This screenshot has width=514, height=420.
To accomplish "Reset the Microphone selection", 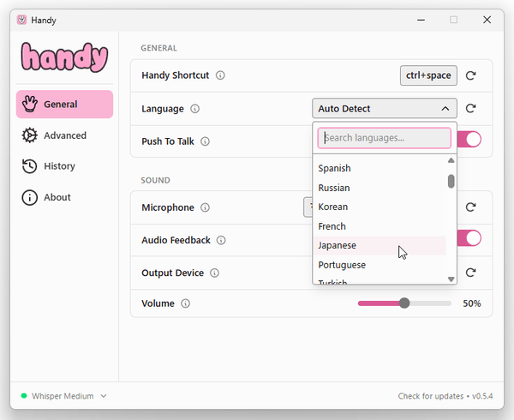I will 470,207.
